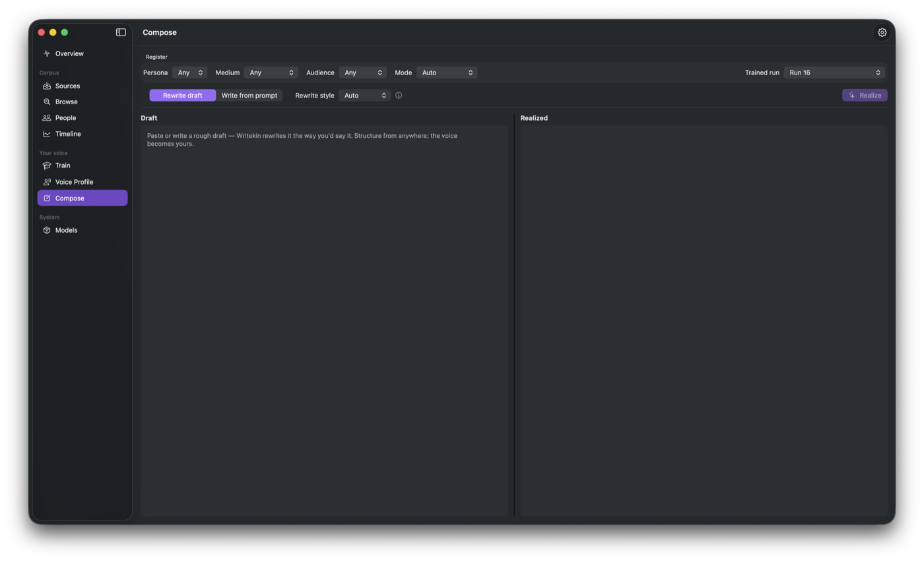Image resolution: width=924 pixels, height=562 pixels.
Task: Open Voice Profile page
Action: pos(82,182)
